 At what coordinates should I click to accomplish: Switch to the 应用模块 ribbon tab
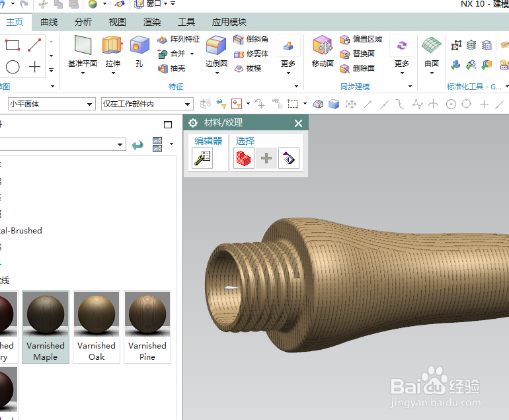point(229,22)
